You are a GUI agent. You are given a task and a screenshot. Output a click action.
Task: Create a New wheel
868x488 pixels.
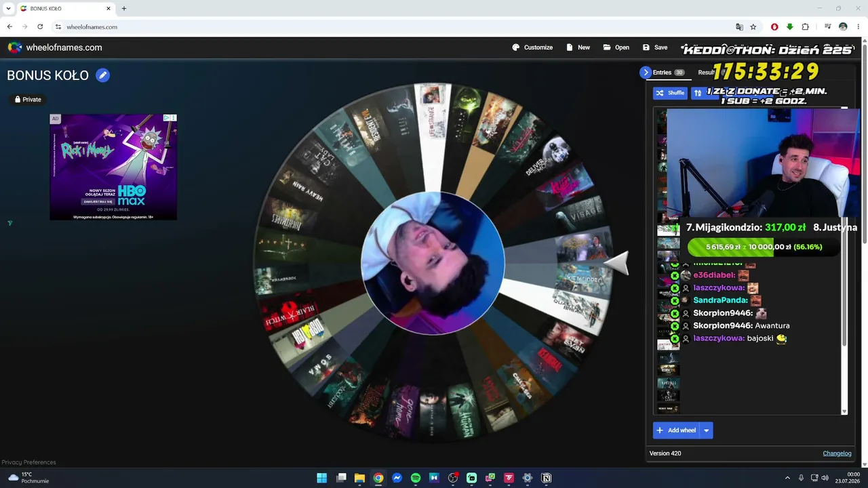(x=578, y=47)
